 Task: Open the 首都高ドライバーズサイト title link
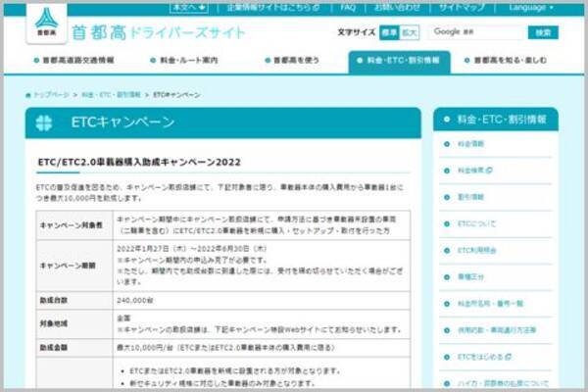click(158, 32)
